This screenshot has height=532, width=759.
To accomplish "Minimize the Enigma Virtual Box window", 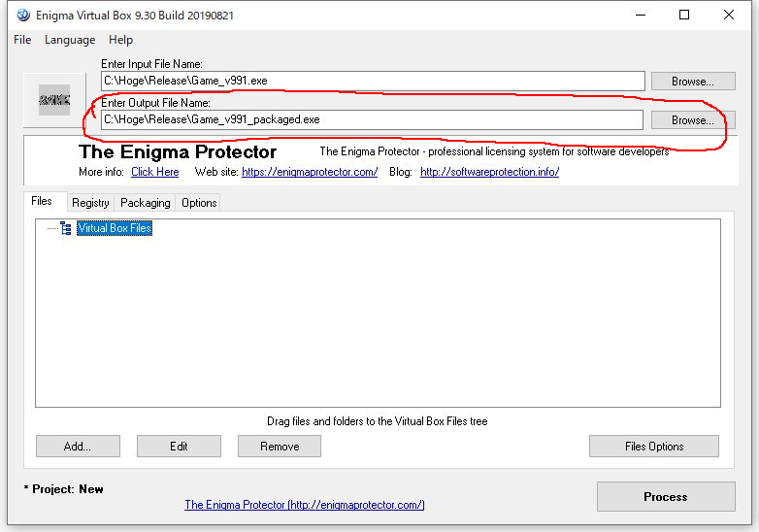I will [641, 15].
